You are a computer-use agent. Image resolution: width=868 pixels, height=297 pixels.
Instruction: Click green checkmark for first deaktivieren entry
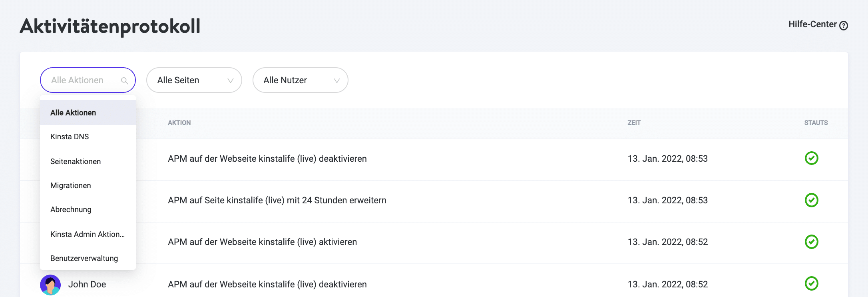[811, 159]
